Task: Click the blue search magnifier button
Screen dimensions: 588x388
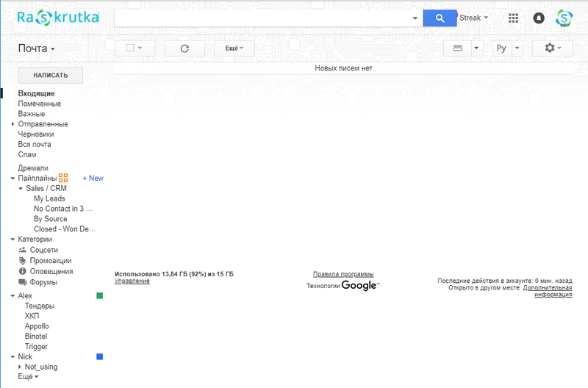Action: [440, 18]
